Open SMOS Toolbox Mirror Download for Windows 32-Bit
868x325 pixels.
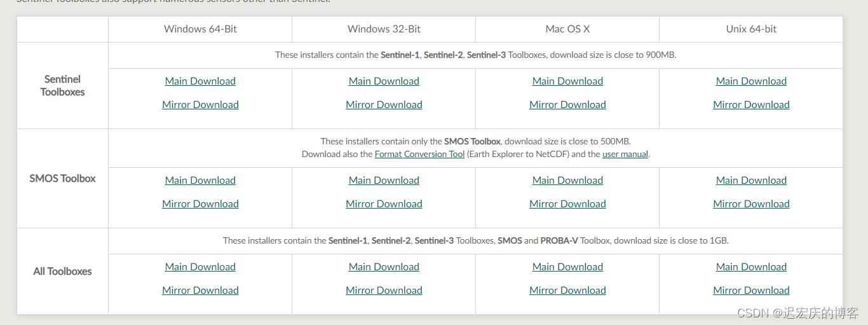[384, 204]
